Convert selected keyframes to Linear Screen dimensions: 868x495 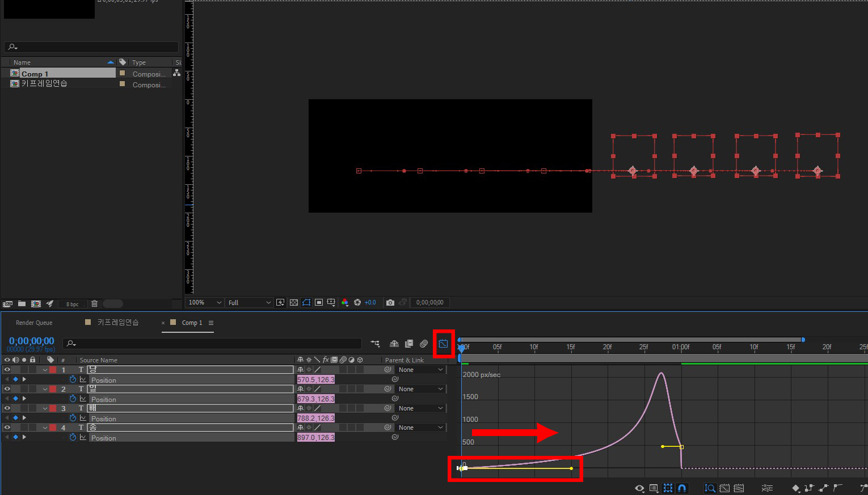click(x=824, y=488)
